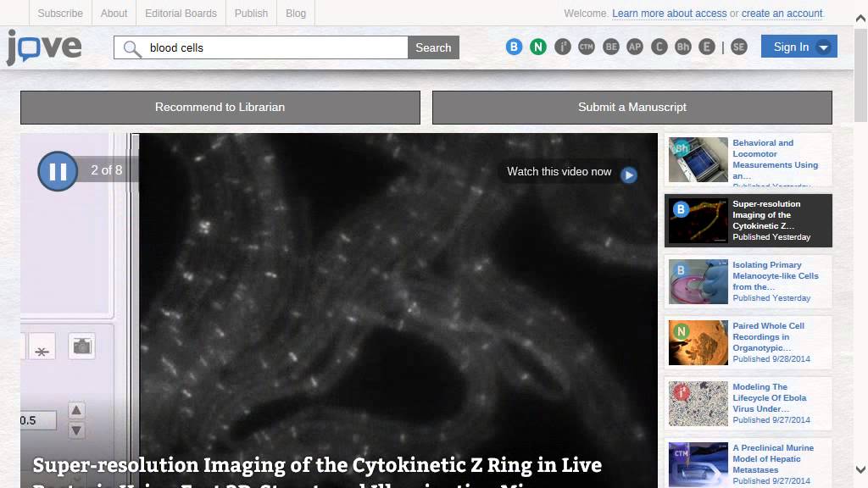Select the SE section icon in header
The image size is (868, 488).
click(738, 47)
